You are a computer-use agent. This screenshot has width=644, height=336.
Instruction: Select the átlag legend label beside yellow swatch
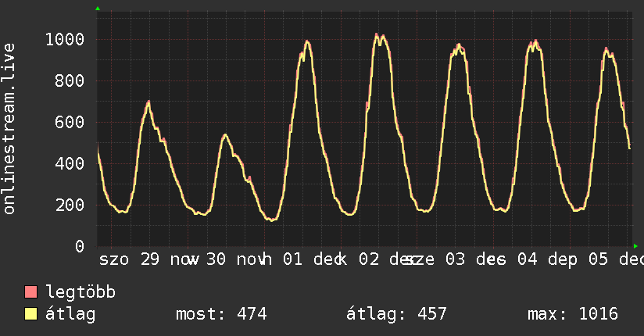(x=70, y=315)
